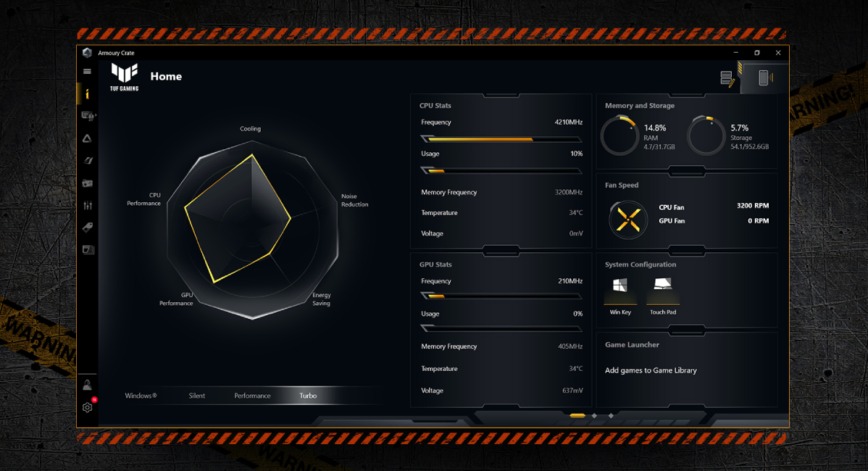Click the 3200 RPM CPU fan value
Screen dimensions: 868x471
(752, 205)
